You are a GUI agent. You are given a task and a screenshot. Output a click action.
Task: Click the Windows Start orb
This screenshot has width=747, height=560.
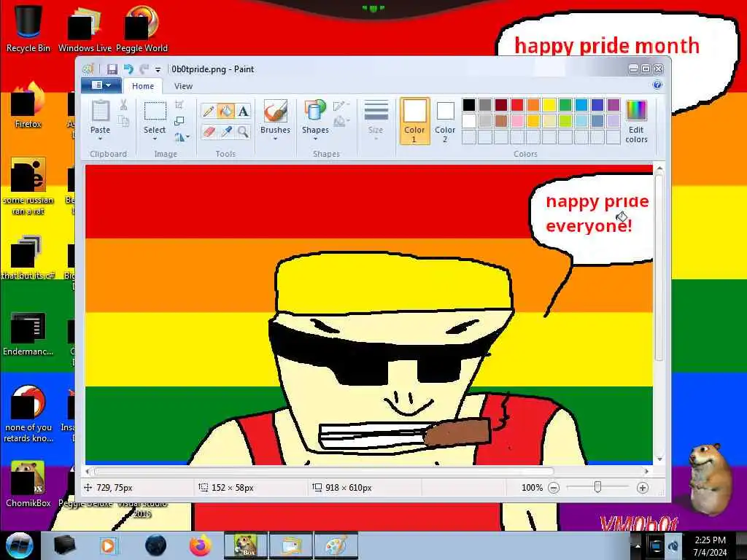(x=19, y=545)
